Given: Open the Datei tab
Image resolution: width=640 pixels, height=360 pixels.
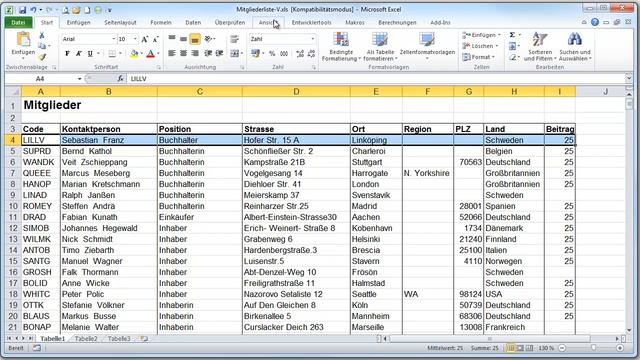Looking at the screenshot, I should [18, 22].
